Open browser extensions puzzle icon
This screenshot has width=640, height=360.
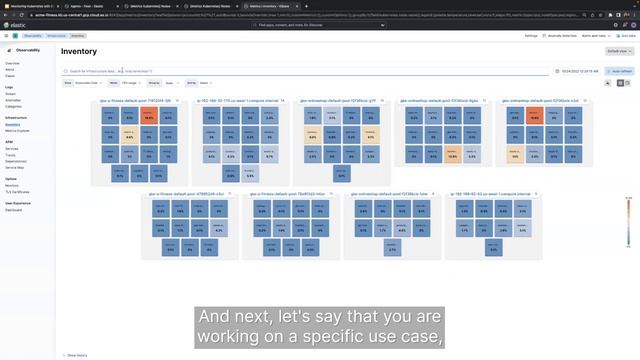(x=611, y=15)
